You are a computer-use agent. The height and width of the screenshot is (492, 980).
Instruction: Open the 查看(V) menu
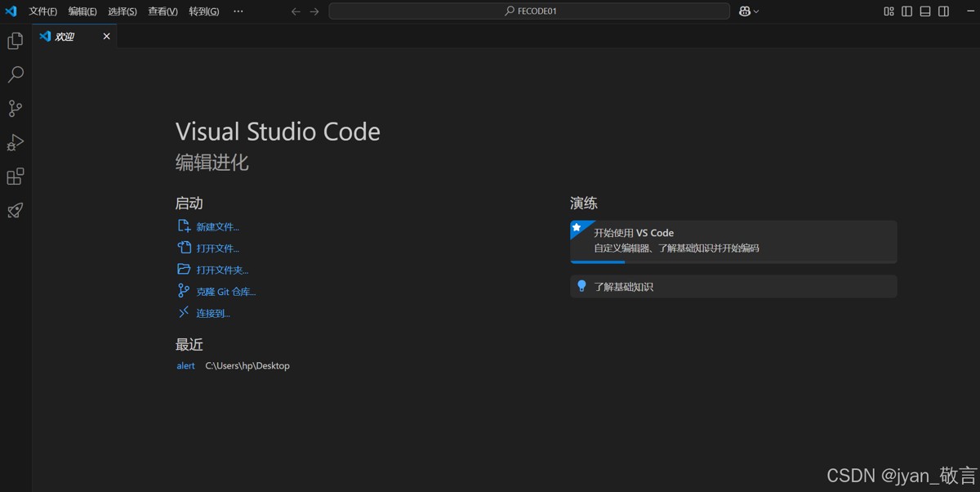pyautogui.click(x=163, y=11)
